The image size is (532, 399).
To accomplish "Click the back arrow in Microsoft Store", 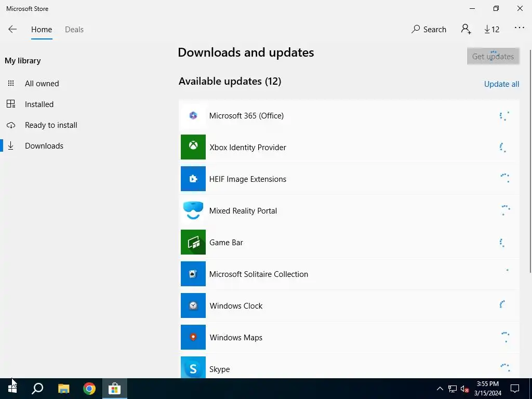I will pos(12,29).
